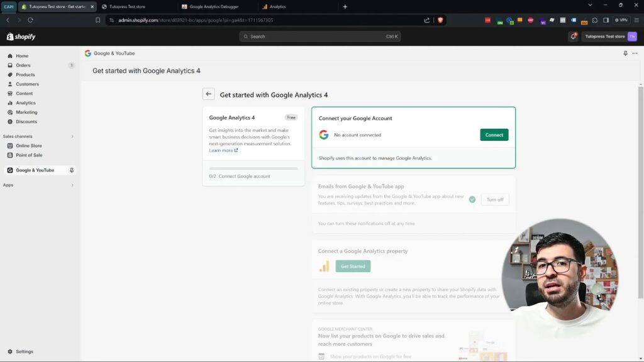This screenshot has width=644, height=362.
Task: Close the active browser tab
Action: click(x=92, y=6)
